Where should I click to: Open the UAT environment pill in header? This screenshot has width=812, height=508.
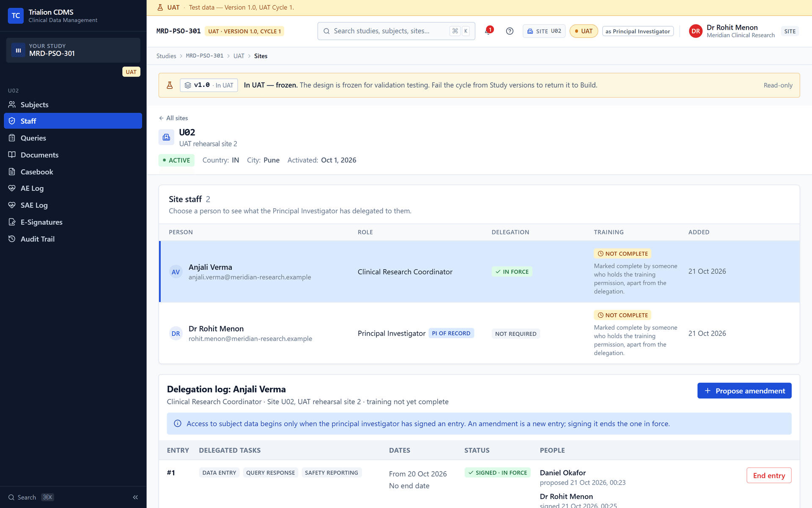(584, 31)
